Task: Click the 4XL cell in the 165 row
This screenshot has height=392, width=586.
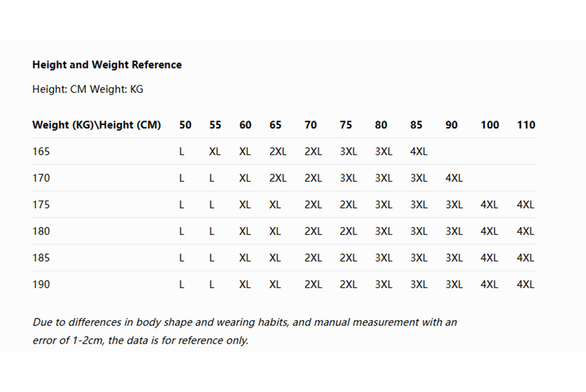Action: click(419, 152)
